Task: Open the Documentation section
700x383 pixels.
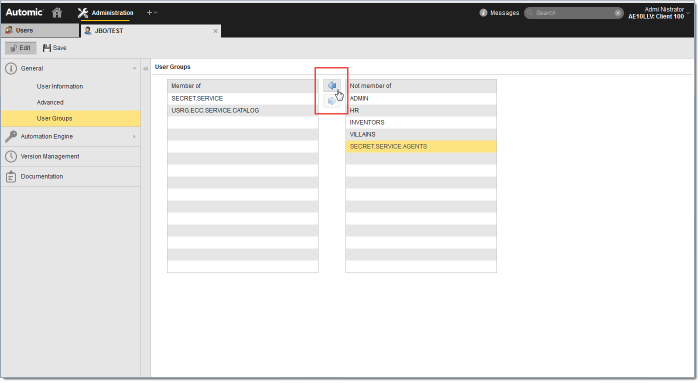Action: [71, 176]
